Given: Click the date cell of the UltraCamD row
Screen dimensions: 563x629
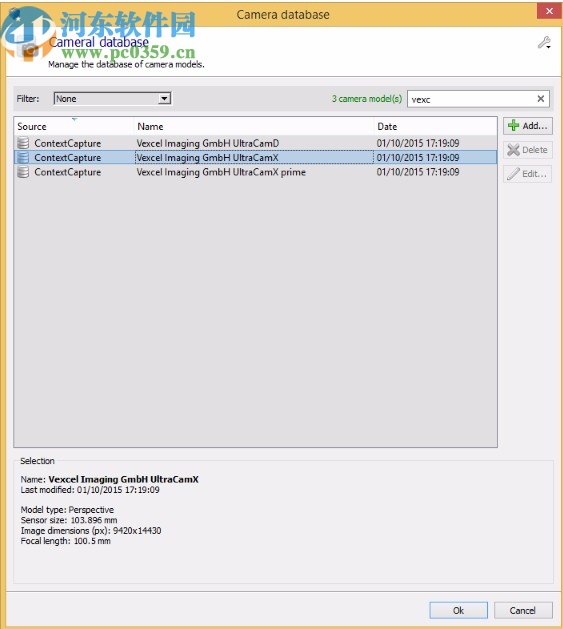Looking at the screenshot, I should 418,143.
